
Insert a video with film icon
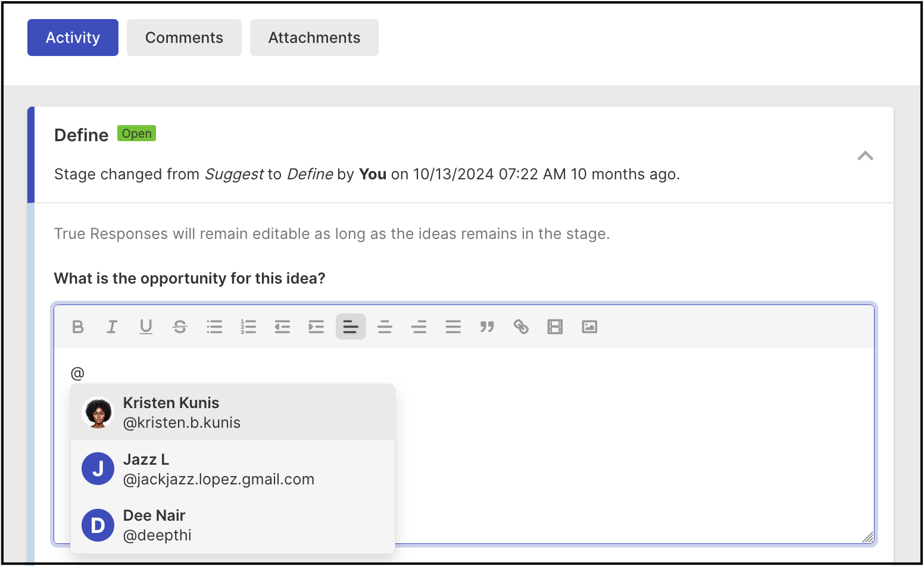(555, 326)
